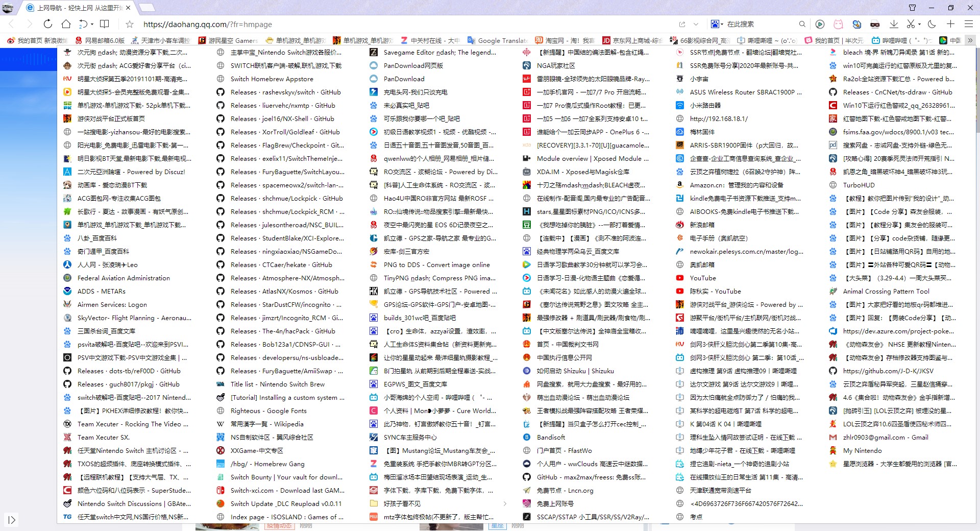Viewport: 980px width, 531px height.
Task: Show more bookmarks bar overflow chevron
Action: click(970, 40)
